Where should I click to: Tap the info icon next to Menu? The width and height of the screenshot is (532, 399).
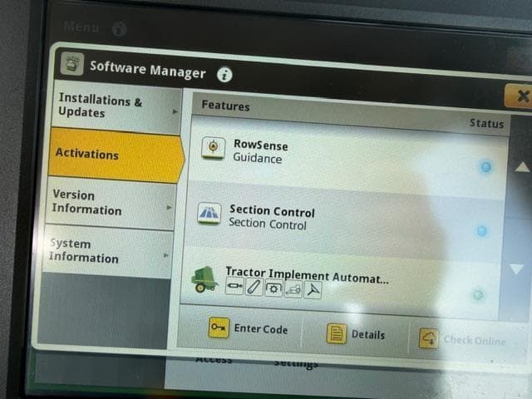pos(119,29)
